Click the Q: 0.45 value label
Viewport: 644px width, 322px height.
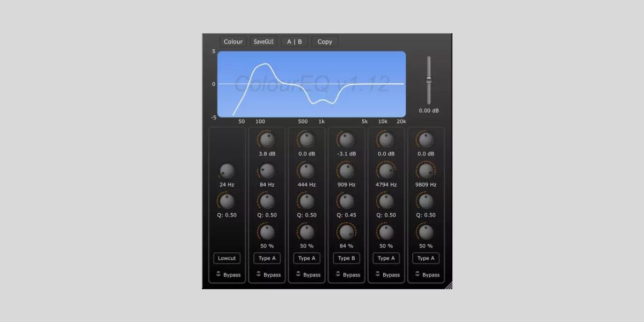pyautogui.click(x=346, y=215)
